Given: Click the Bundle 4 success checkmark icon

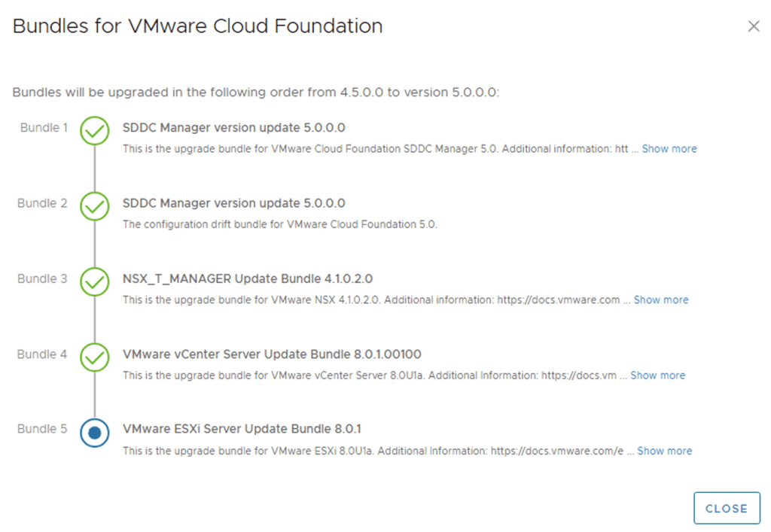Looking at the screenshot, I should [x=95, y=357].
